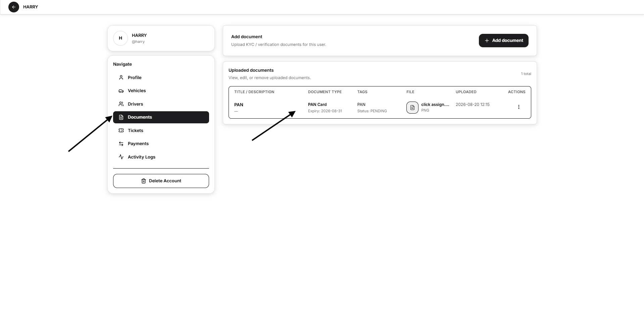Click the PAN tag cell

[x=361, y=105]
